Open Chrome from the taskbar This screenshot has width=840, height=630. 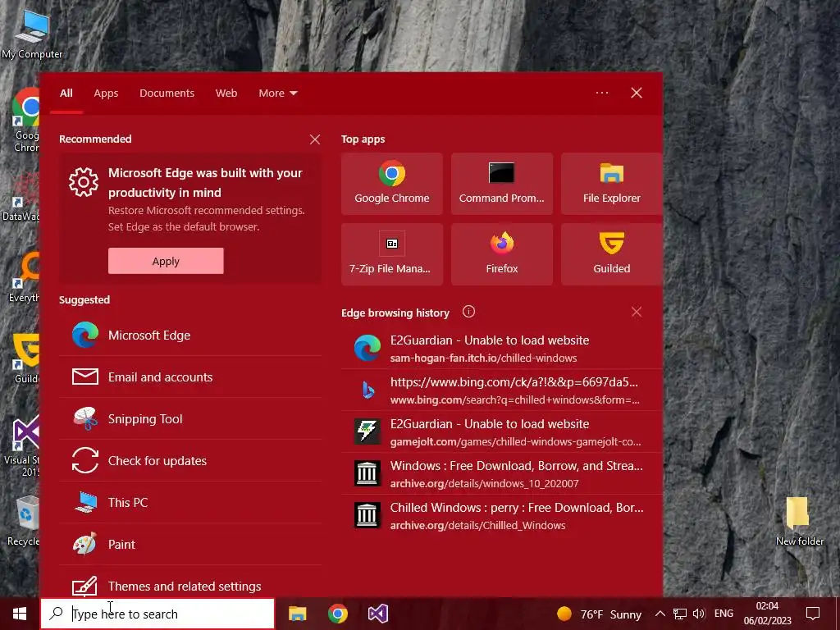pyautogui.click(x=337, y=614)
